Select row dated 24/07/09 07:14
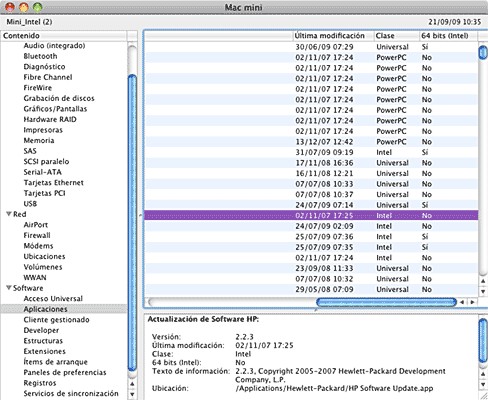The image size is (488, 400). pos(311,205)
